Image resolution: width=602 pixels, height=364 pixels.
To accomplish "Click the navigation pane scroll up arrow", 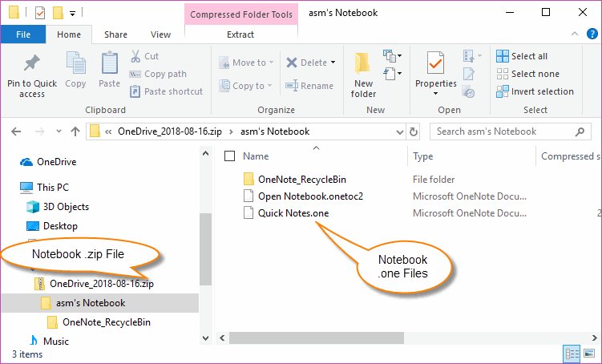I will click(x=206, y=154).
